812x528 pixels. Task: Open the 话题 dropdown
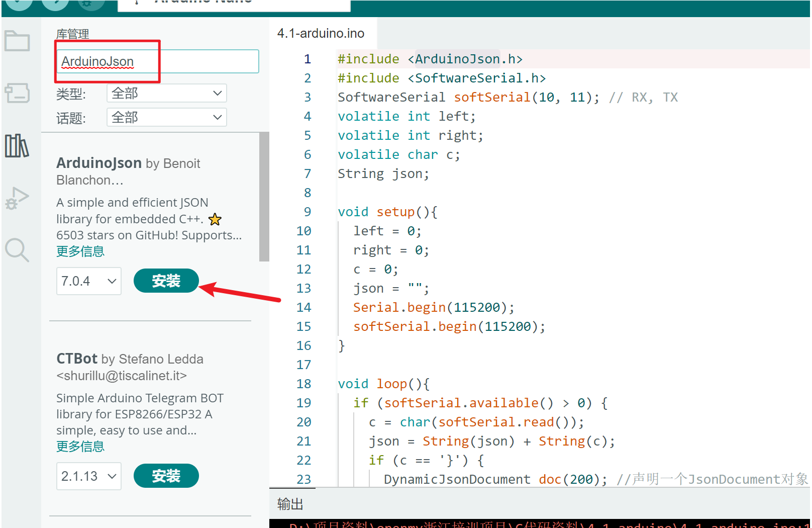167,117
